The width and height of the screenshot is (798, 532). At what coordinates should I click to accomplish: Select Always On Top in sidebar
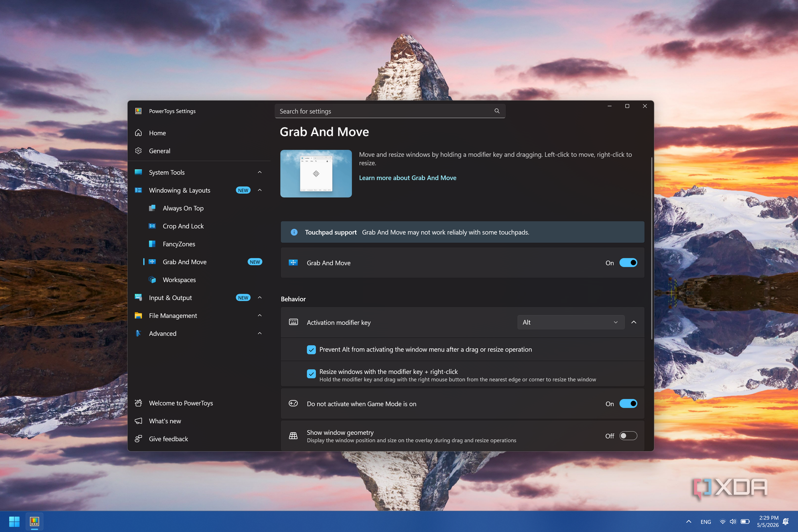[x=200, y=208]
